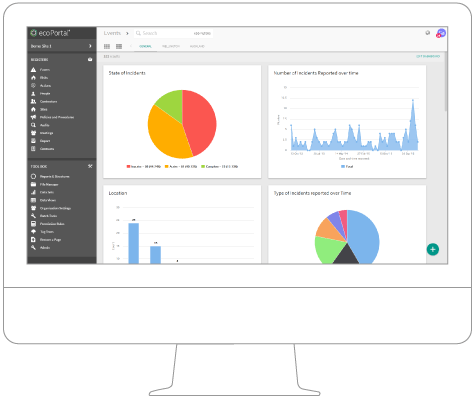
Task: Click the Events breadcrumb title
Action: (112, 33)
